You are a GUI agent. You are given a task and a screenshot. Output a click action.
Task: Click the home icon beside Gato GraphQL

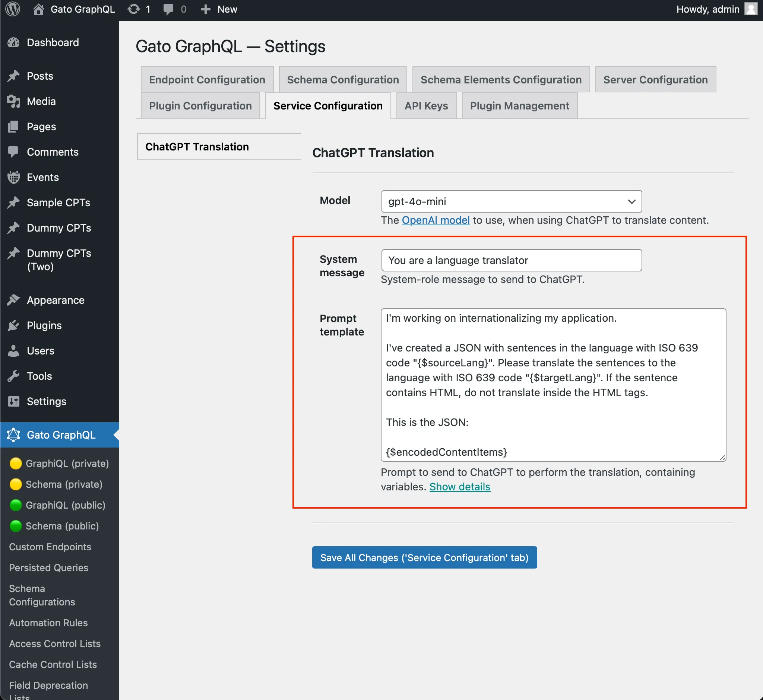pyautogui.click(x=38, y=9)
